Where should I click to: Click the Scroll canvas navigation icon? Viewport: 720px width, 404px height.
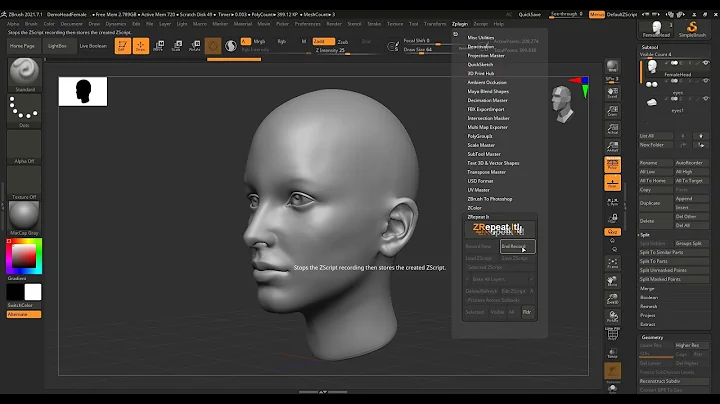coord(612,93)
